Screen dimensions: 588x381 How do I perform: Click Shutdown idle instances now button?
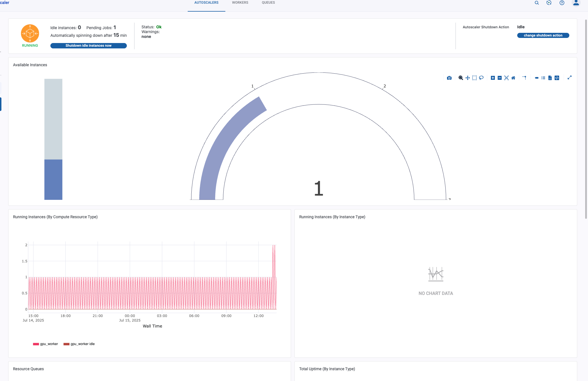point(89,46)
